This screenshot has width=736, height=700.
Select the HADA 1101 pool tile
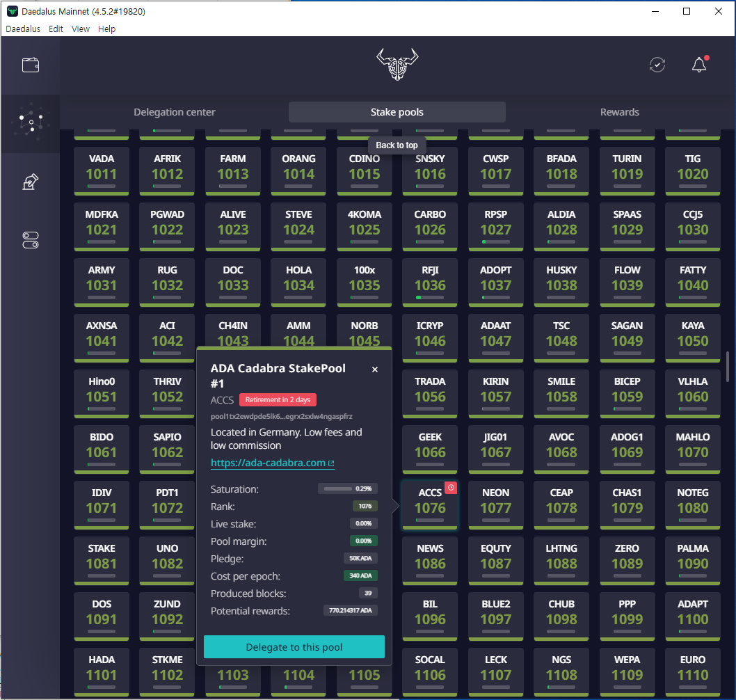(x=102, y=672)
